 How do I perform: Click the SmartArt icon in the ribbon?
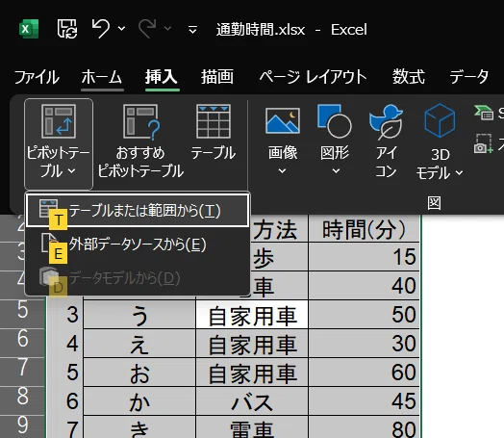(484, 114)
